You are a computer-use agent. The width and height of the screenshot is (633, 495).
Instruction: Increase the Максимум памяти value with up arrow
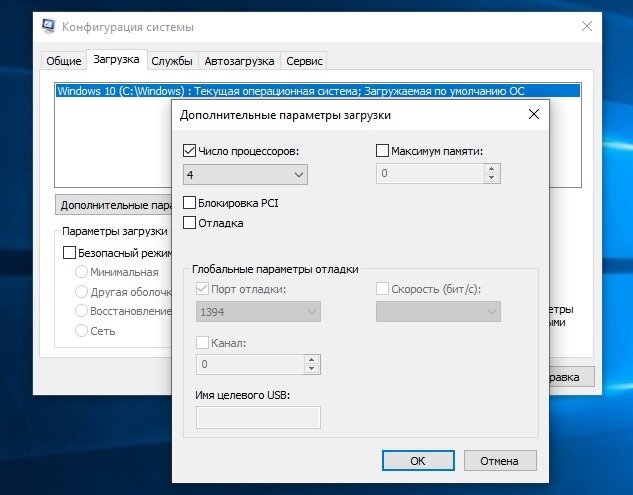491,169
